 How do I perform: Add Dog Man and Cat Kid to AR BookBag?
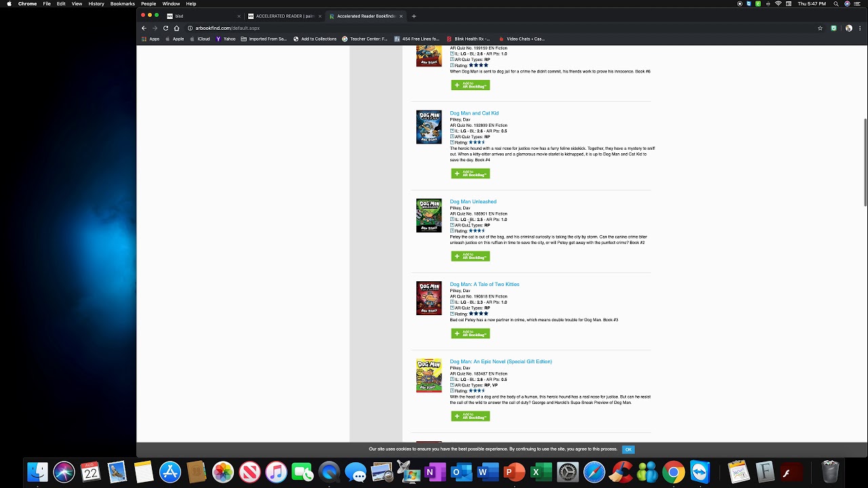click(470, 174)
